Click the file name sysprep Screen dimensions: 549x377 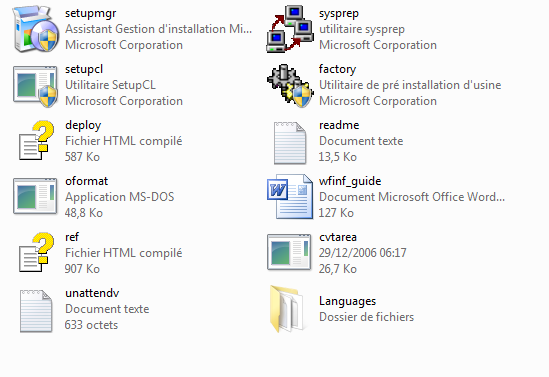pyautogui.click(x=339, y=14)
